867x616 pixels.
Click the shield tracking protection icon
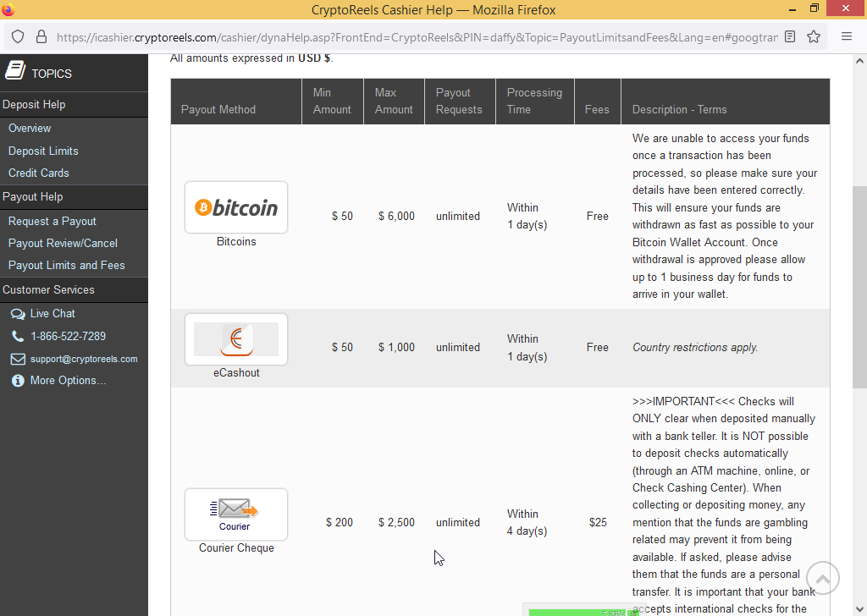[x=18, y=37]
